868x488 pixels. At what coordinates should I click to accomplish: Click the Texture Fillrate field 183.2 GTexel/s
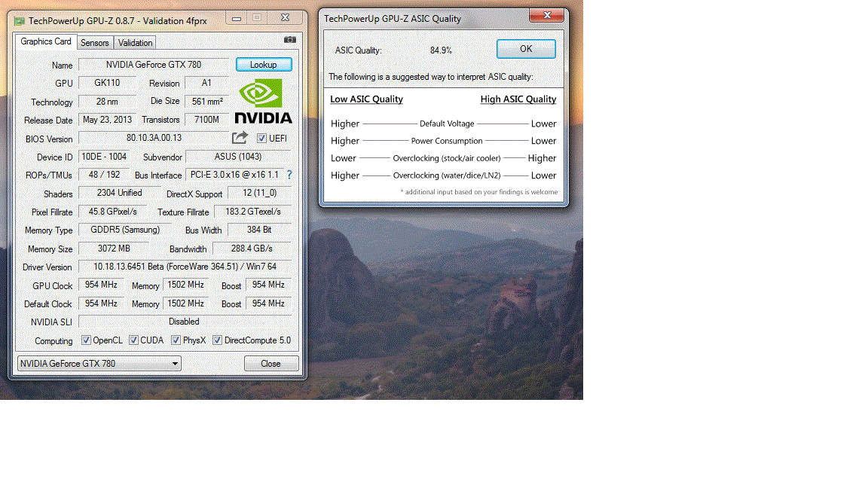coord(253,212)
